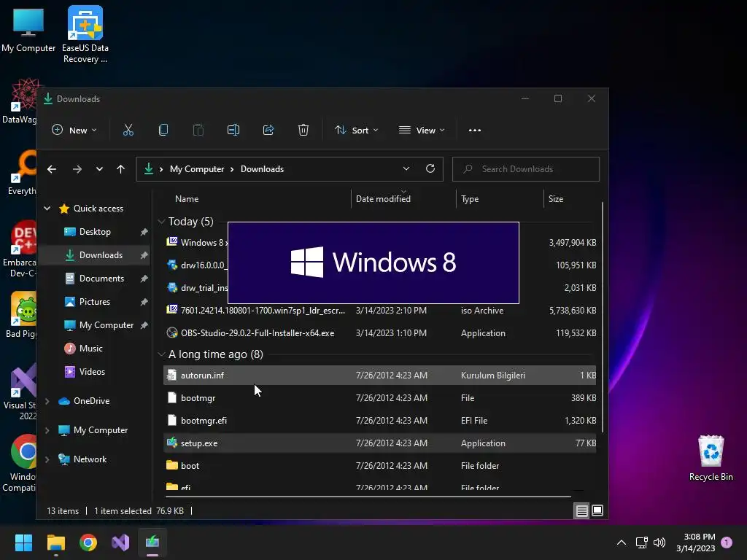This screenshot has width=747, height=560.
Task: Open My Computer desktop icon
Action: point(28,31)
